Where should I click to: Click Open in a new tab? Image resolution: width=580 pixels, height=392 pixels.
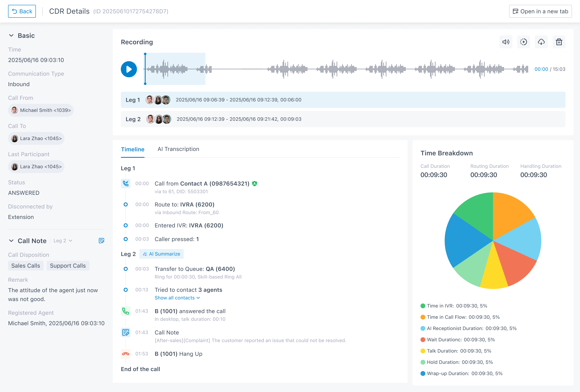pyautogui.click(x=540, y=11)
